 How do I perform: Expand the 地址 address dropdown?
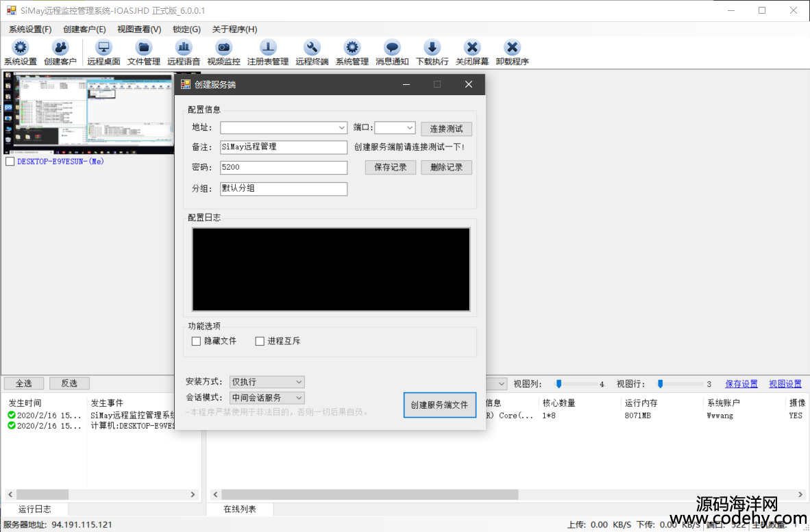click(x=341, y=127)
